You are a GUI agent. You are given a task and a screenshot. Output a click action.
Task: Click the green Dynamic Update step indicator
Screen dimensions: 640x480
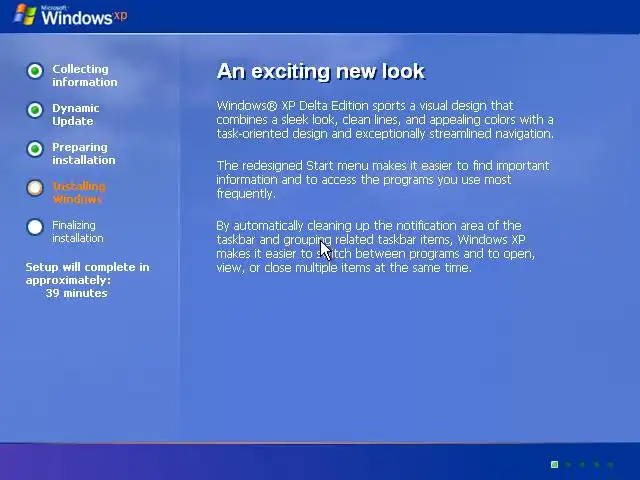tap(35, 110)
